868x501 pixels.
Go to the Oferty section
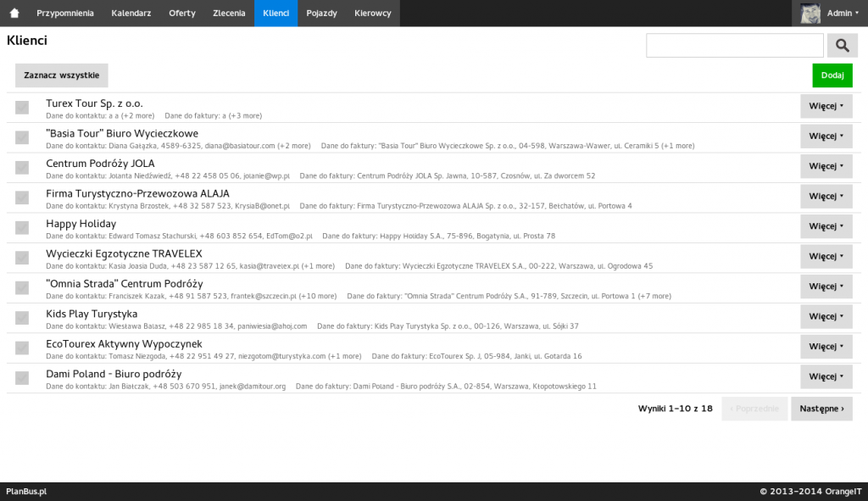pos(182,13)
